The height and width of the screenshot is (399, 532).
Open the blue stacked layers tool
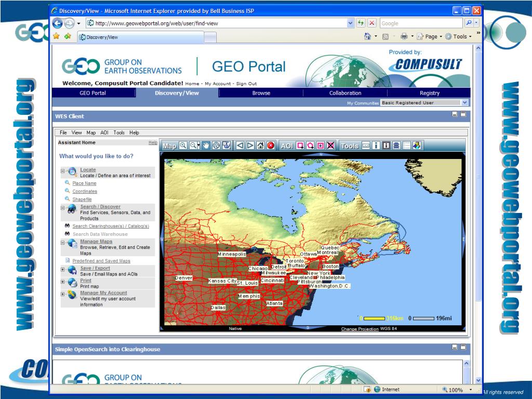click(x=396, y=145)
